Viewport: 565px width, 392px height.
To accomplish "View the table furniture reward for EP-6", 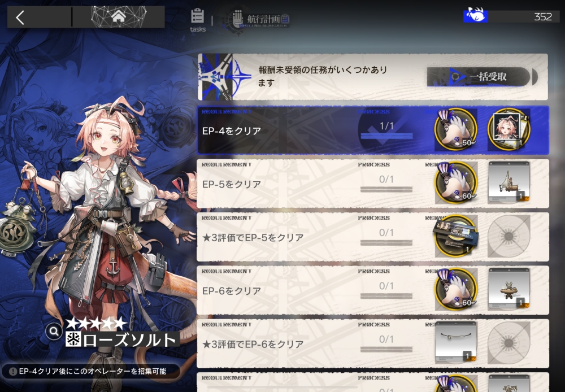I will (508, 289).
